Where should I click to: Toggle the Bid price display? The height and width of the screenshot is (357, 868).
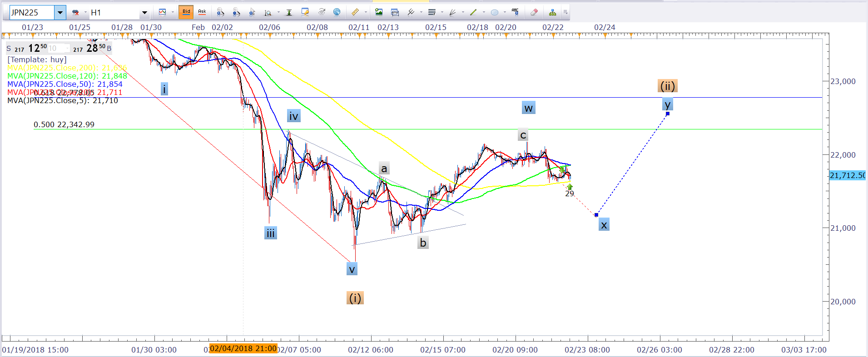point(186,12)
